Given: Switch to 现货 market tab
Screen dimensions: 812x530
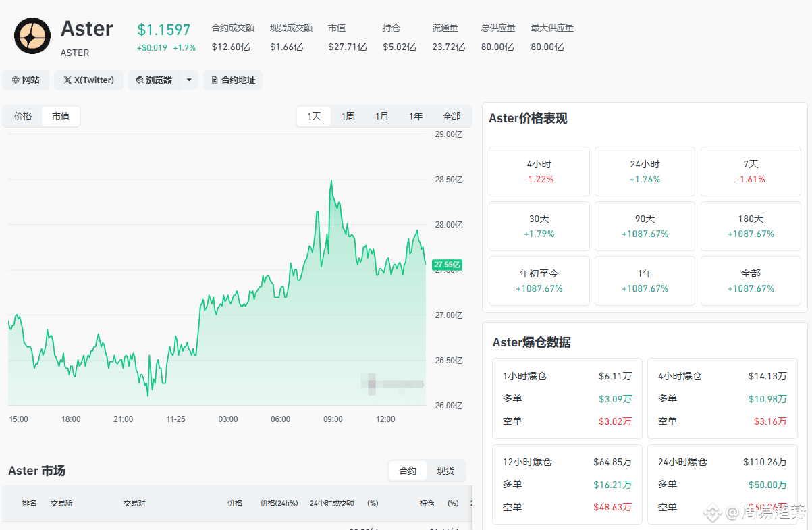Looking at the screenshot, I should 445,471.
